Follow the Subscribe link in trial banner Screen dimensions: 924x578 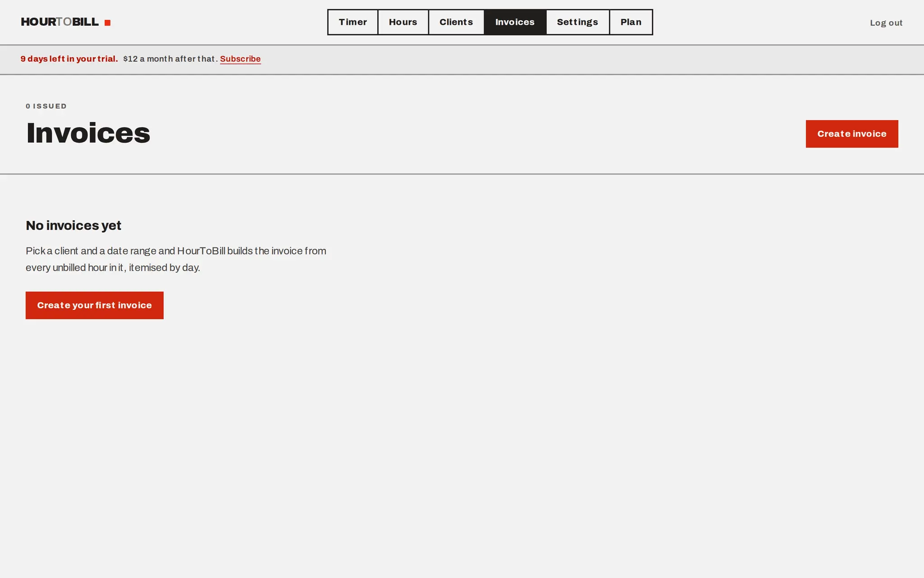pos(240,59)
